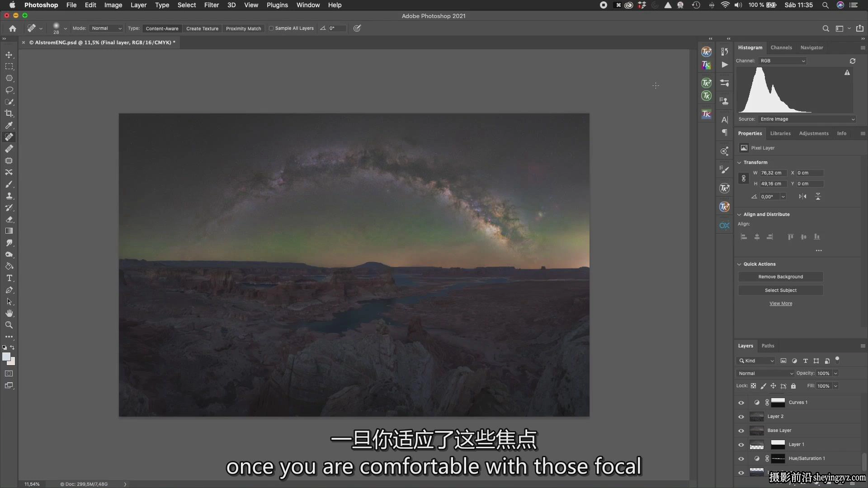This screenshot has height=488, width=868.
Task: Select the Crop tool
Action: pos(9,113)
